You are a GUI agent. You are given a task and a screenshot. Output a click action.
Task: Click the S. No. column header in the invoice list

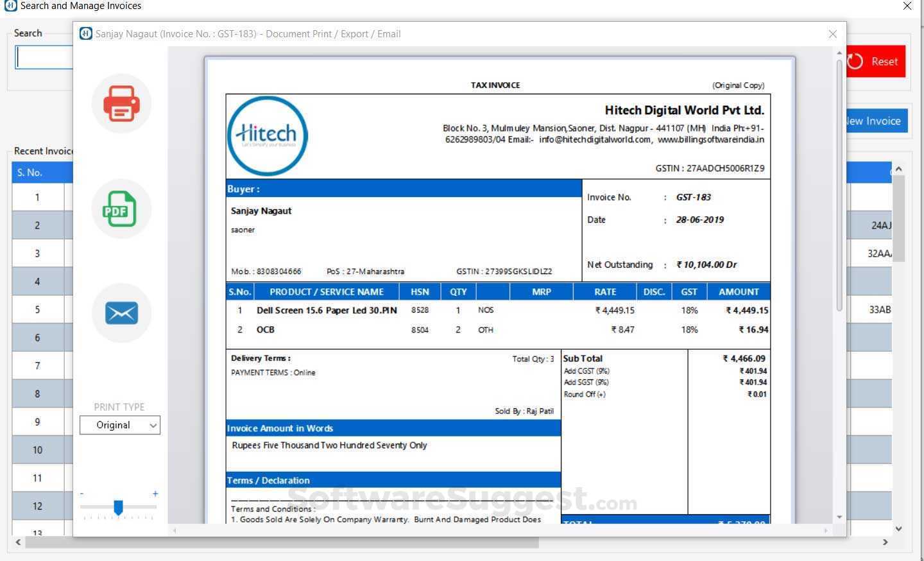(x=38, y=173)
